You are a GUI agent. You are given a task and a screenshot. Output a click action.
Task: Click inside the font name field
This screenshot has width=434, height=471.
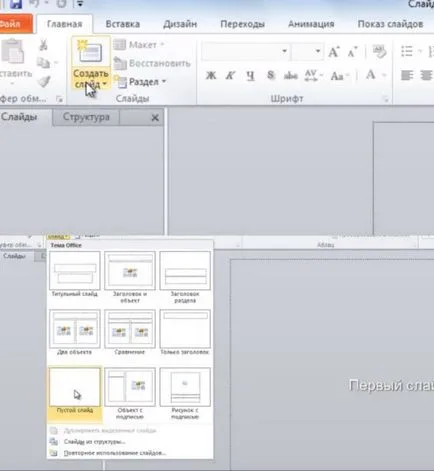click(x=241, y=52)
